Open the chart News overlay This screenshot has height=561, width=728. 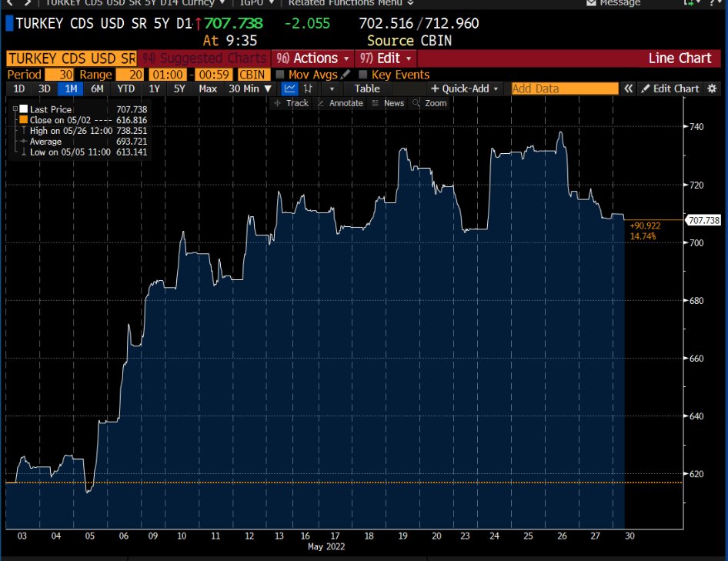(x=388, y=103)
